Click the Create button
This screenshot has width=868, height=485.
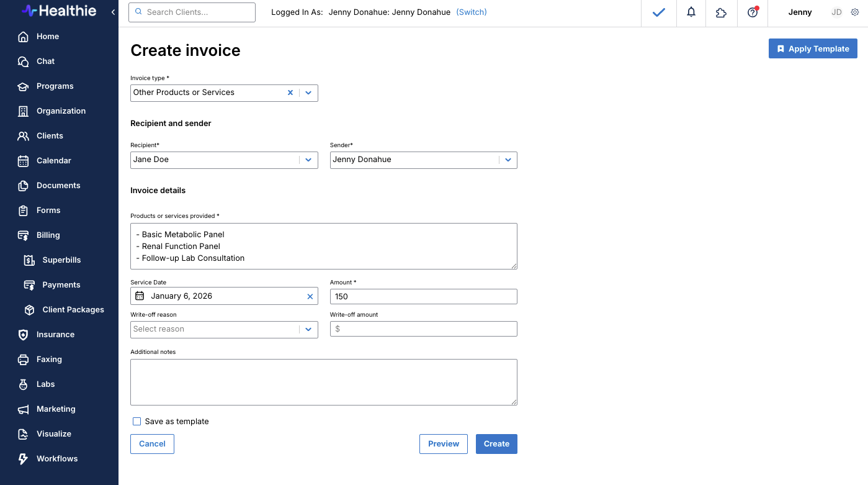(496, 444)
